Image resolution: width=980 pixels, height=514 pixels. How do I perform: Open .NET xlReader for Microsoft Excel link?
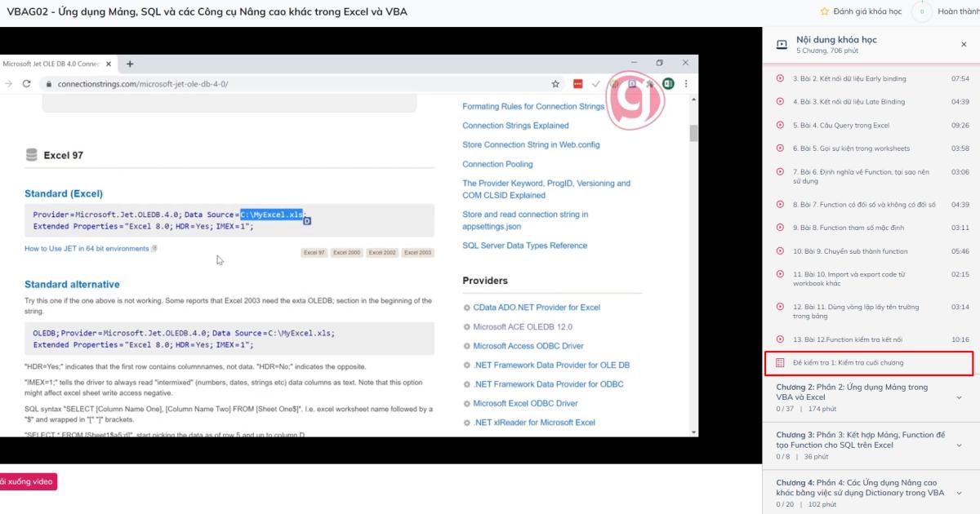[534, 423]
